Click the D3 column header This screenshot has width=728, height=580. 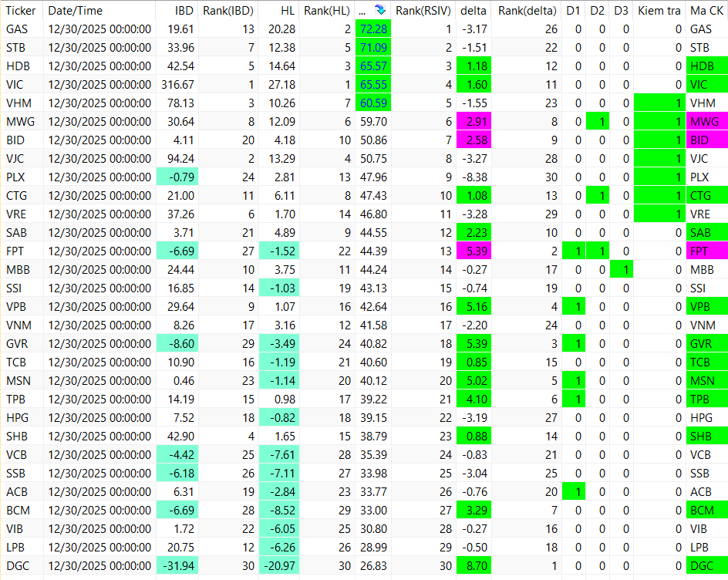click(x=622, y=10)
